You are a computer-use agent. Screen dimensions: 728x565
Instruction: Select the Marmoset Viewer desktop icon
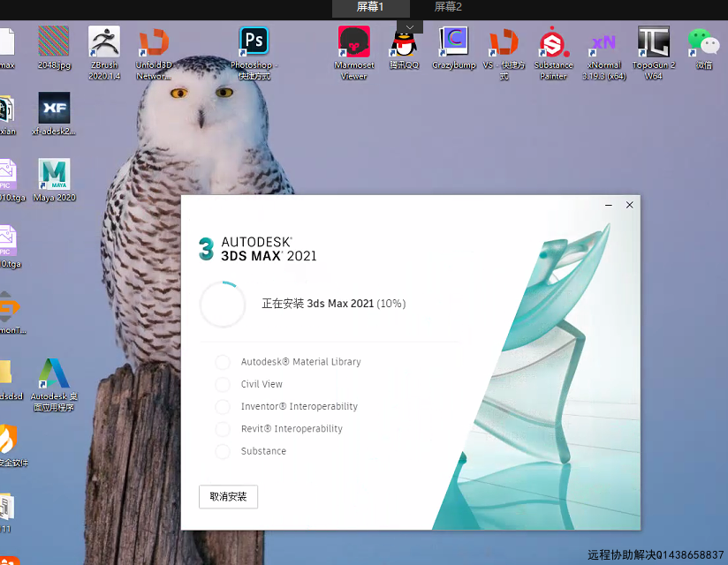pyautogui.click(x=353, y=53)
